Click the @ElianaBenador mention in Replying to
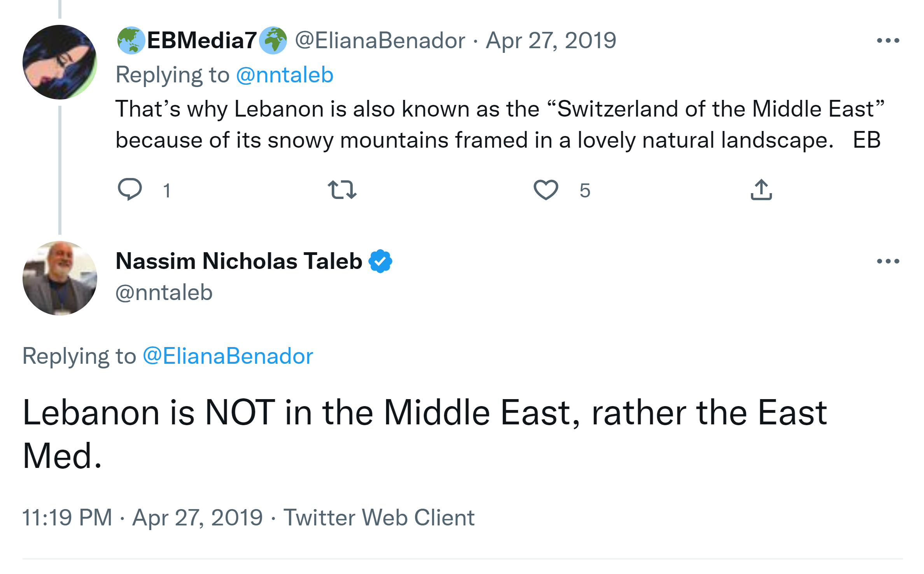The height and width of the screenshot is (574, 924). [x=228, y=356]
